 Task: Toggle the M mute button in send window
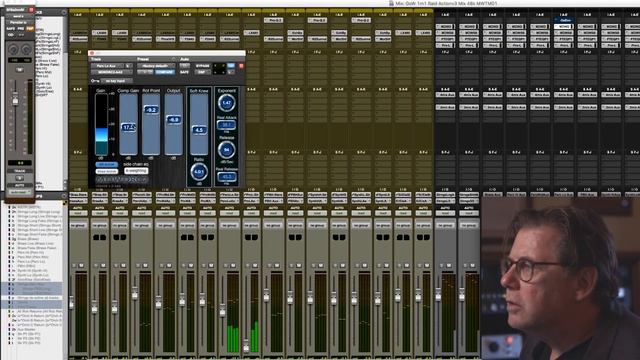[19, 70]
